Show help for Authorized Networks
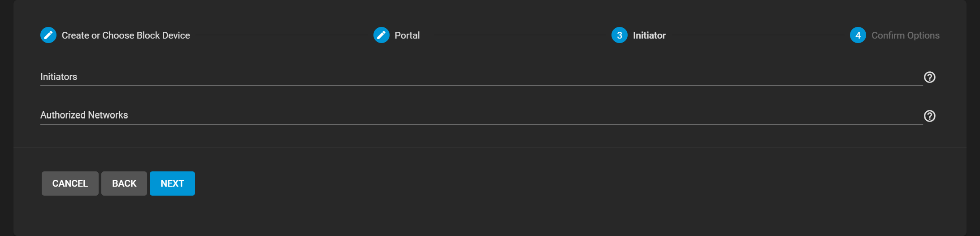The height and width of the screenshot is (236, 980). (930, 116)
